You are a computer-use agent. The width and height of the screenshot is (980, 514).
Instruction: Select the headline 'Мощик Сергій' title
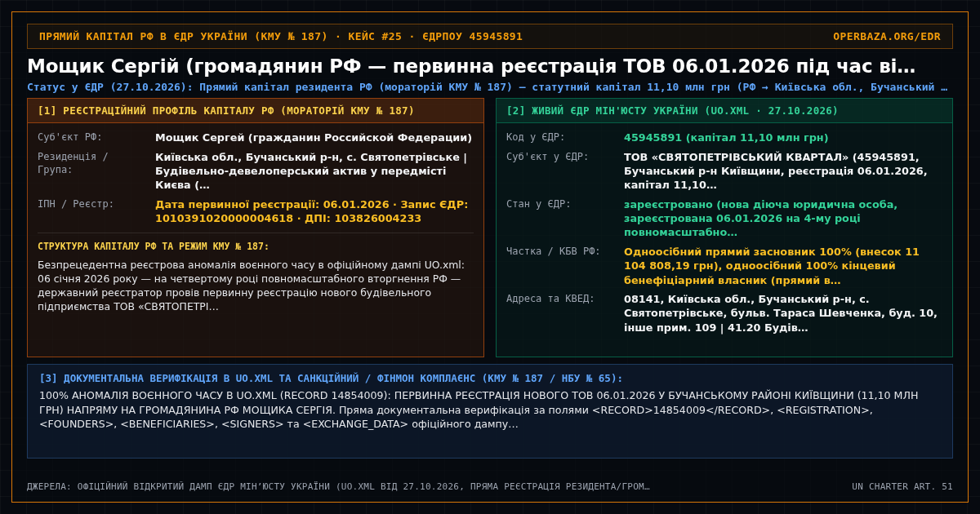pyautogui.click(x=471, y=66)
